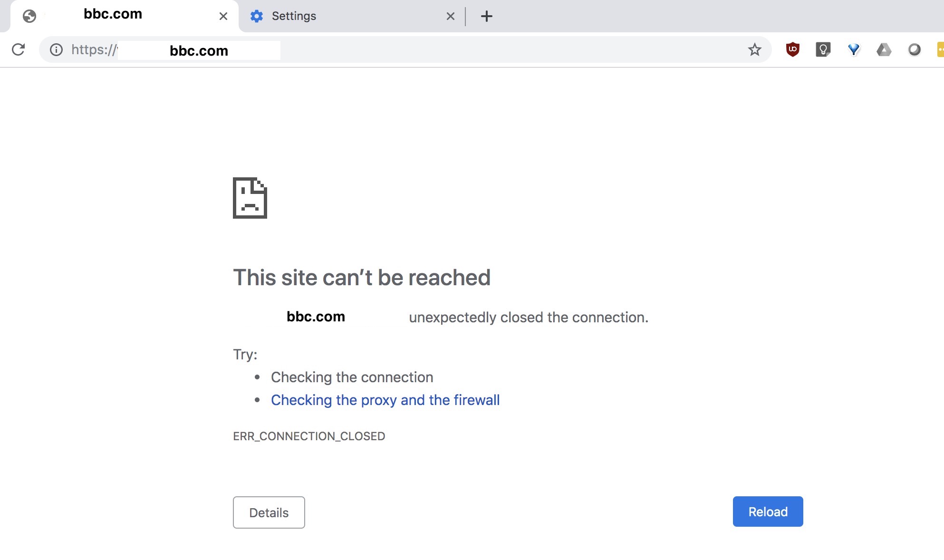Viewport: 944px width, 560px height.
Task: Click the uBlock Origin extension icon
Action: pyautogui.click(x=792, y=49)
